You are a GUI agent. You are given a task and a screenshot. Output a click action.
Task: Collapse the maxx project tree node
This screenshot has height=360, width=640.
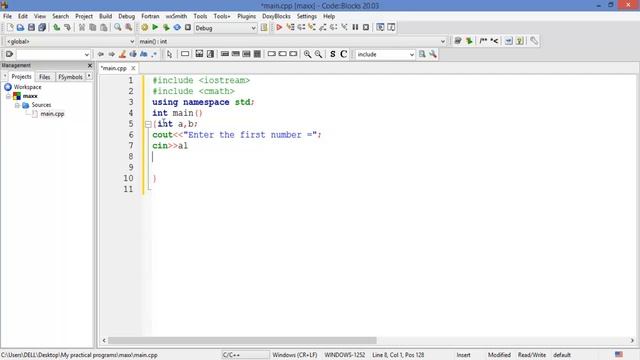point(8,96)
